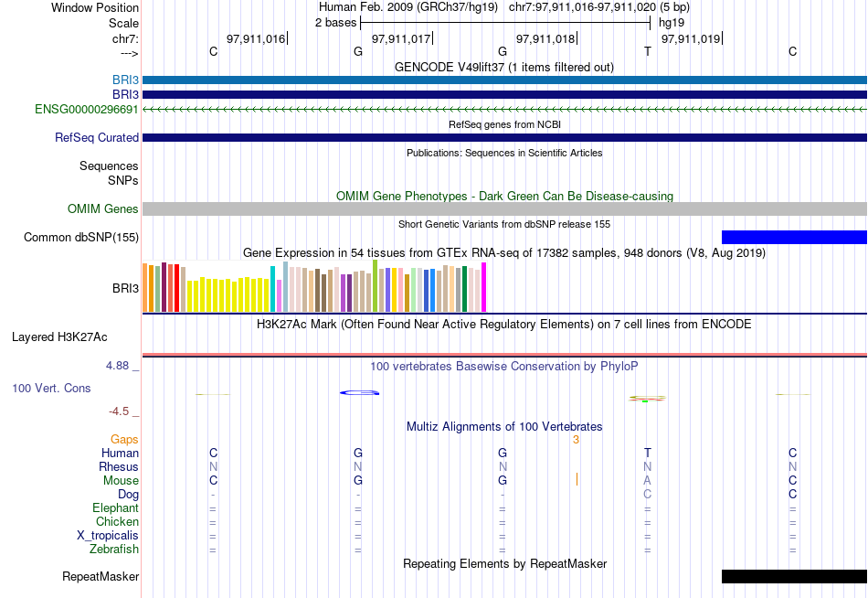Click the black RepeatMasker element block

point(794,576)
